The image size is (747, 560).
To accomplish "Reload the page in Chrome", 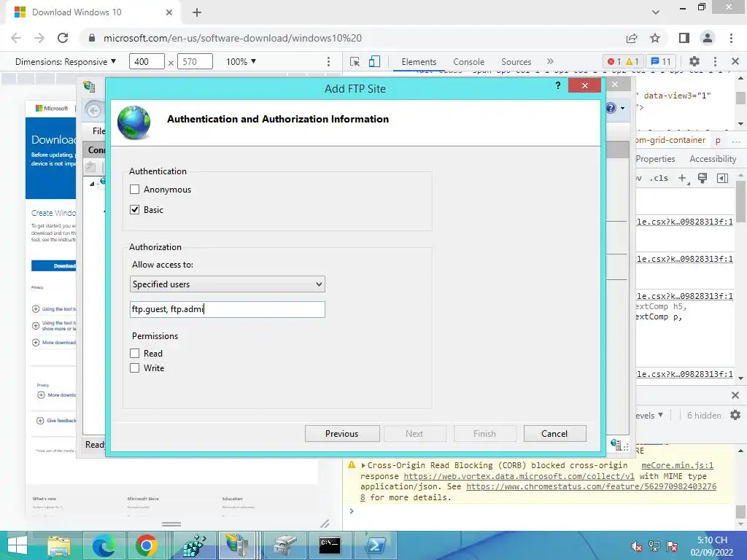I will 63,38.
